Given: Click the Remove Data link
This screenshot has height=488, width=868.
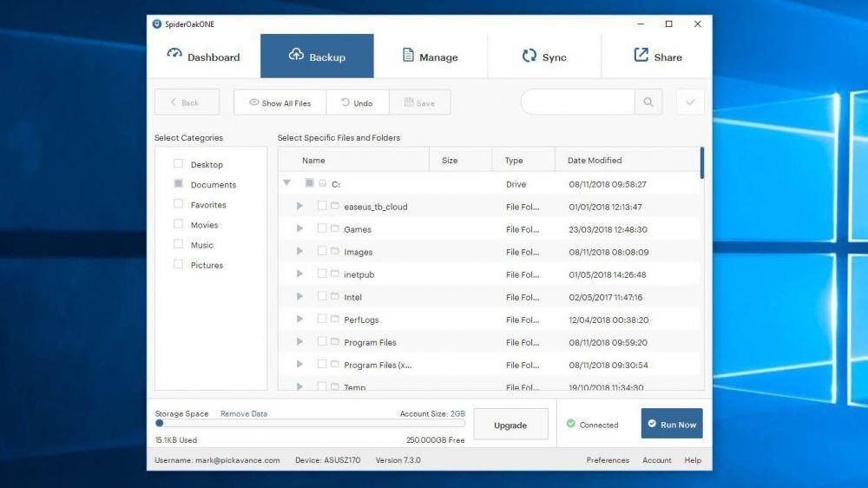Looking at the screenshot, I should [244, 414].
